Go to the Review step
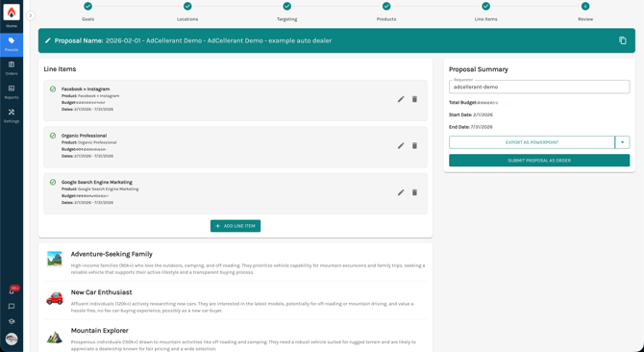 [585, 6]
